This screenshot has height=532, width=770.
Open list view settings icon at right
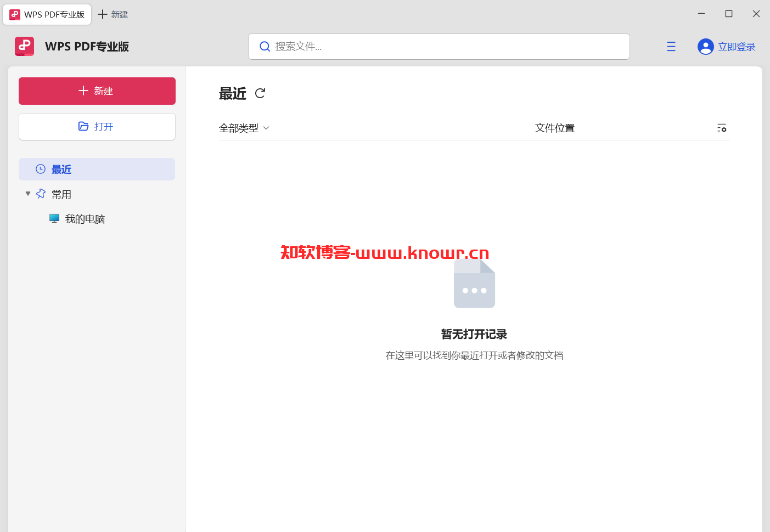(722, 128)
